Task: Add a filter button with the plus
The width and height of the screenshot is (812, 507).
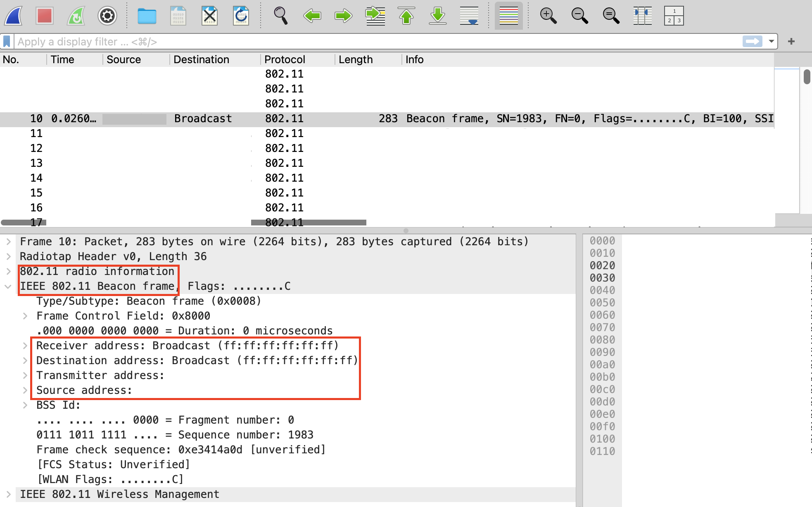Action: 791,42
